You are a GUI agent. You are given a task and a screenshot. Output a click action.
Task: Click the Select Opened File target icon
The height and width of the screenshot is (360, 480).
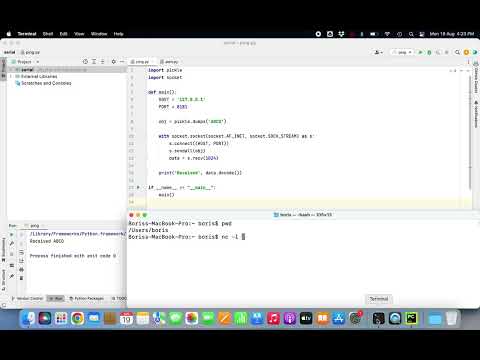click(x=85, y=62)
